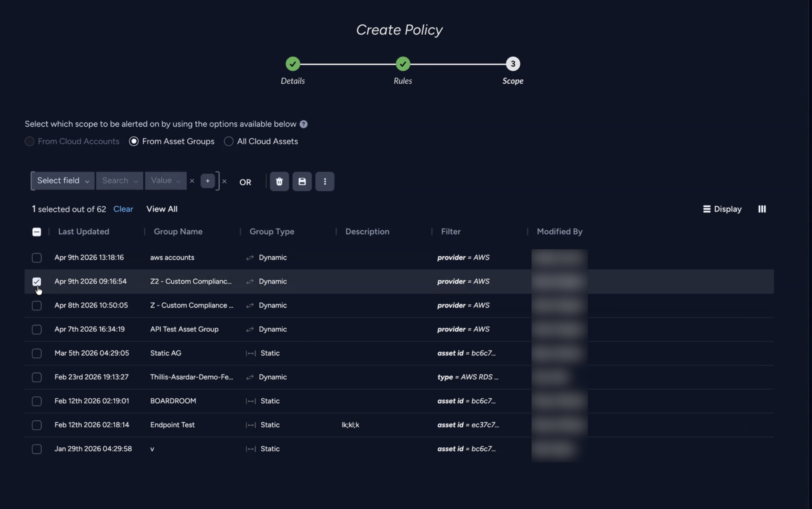The height and width of the screenshot is (509, 812).
Task: Click the OR operator label
Action: coord(245,182)
